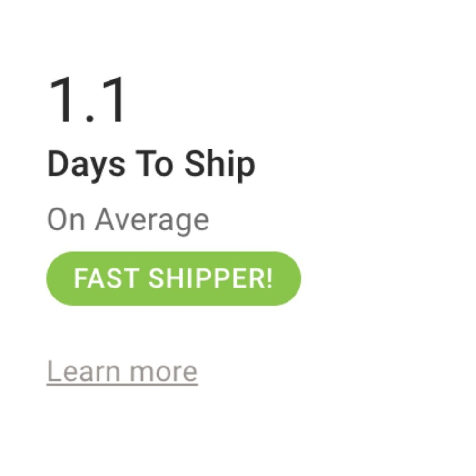476x476 pixels.
Task: Click the gray On Average label
Action: (x=128, y=220)
